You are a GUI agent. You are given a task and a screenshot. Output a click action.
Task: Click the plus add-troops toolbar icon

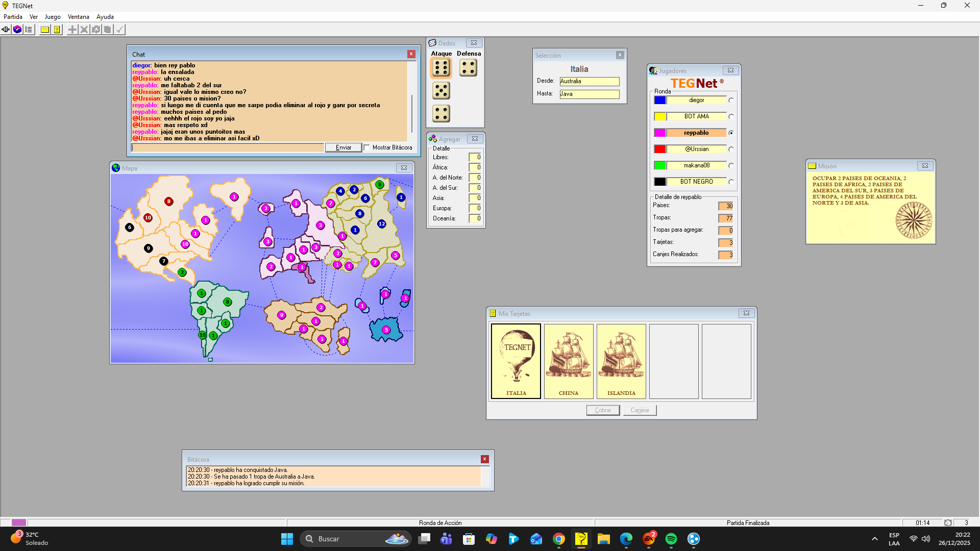(72, 30)
